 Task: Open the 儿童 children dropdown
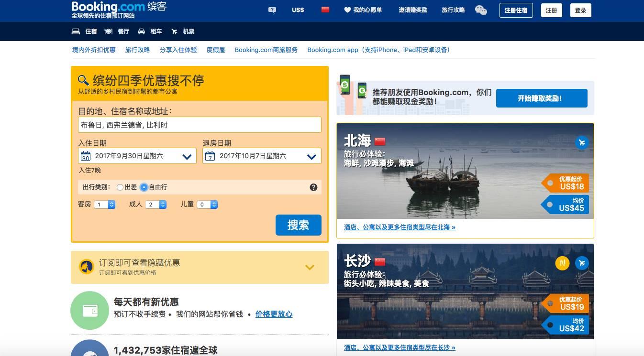tap(207, 205)
